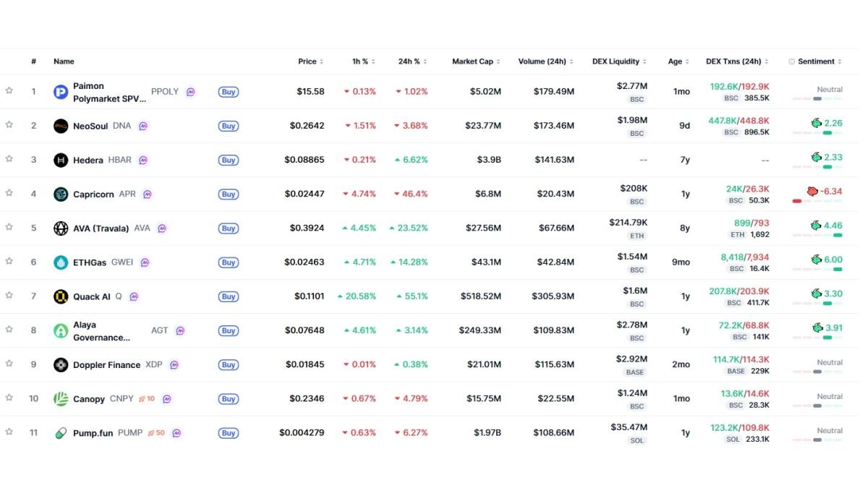Click the Capricorn coin logo
Image resolution: width=868 pixels, height=488 pixels.
pyautogui.click(x=61, y=194)
